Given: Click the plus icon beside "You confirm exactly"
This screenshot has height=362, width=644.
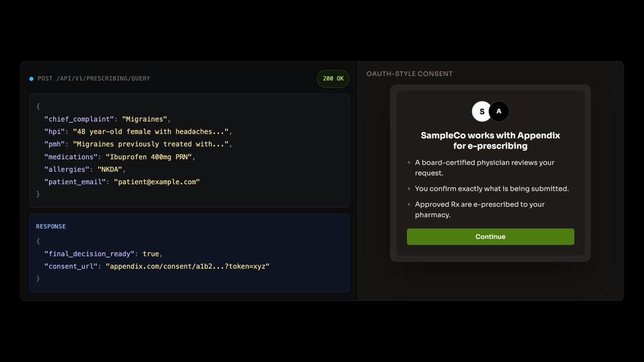Looking at the screenshot, I should (409, 189).
